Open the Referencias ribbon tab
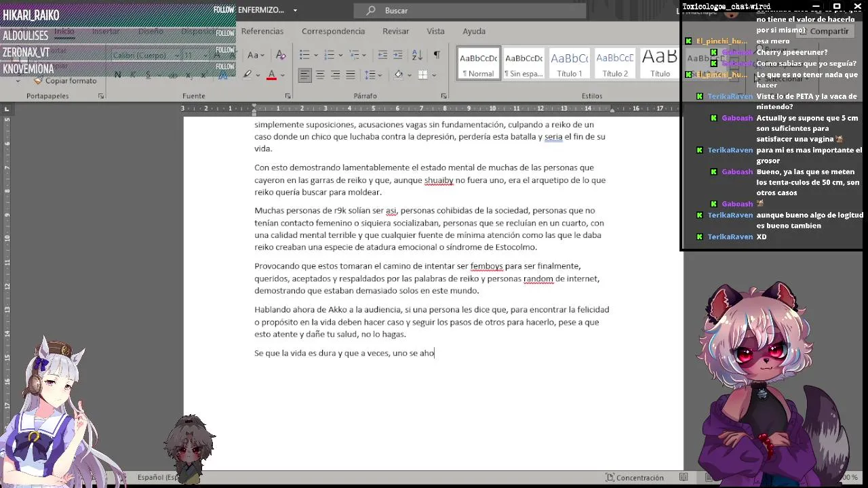The height and width of the screenshot is (488, 868). 262,31
